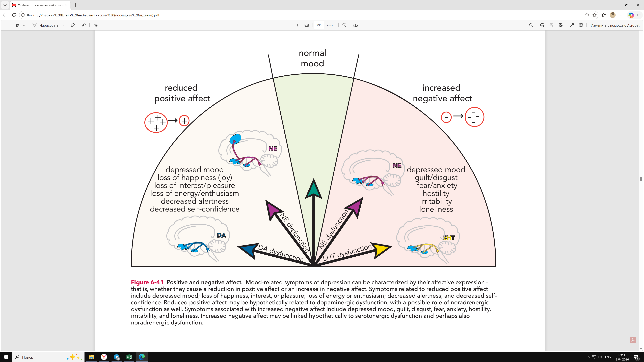Click the taskbar Поиск search box
This screenshot has height=362, width=644.
click(x=48, y=357)
